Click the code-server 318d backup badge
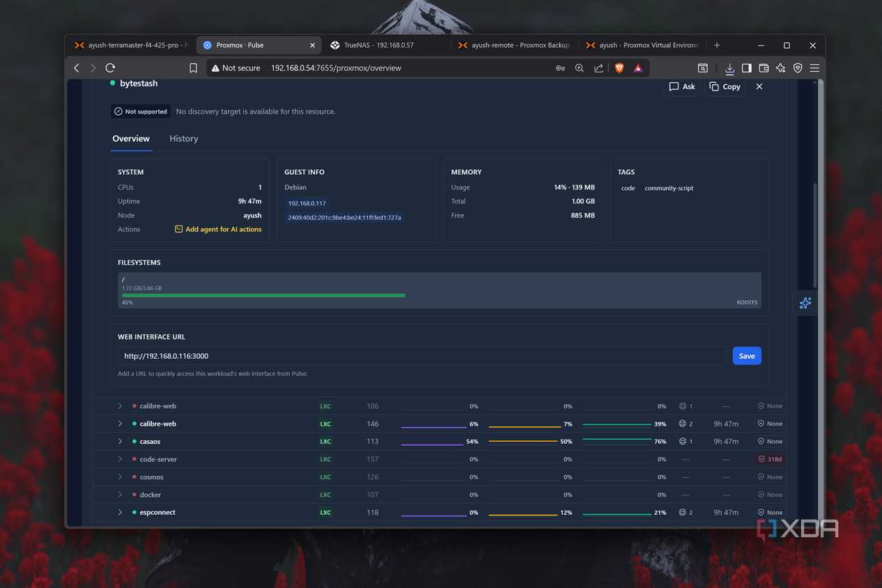The height and width of the screenshot is (588, 882). click(771, 459)
